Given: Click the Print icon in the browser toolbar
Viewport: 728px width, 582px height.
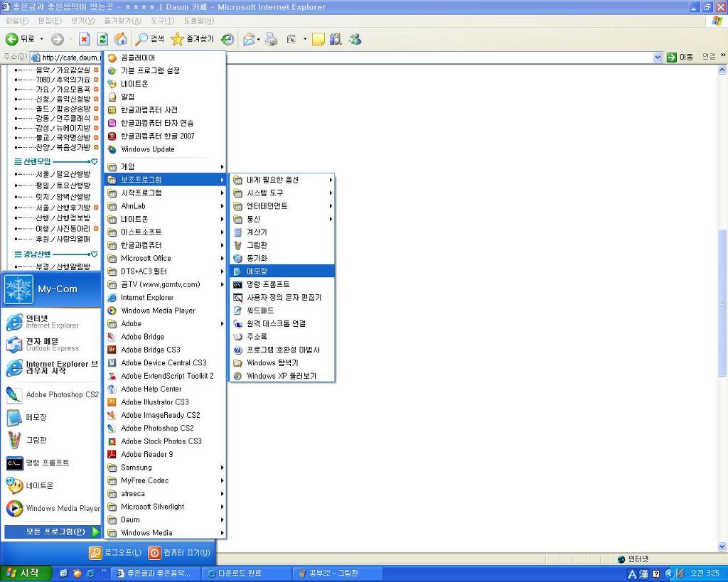Looking at the screenshot, I should click(271, 39).
